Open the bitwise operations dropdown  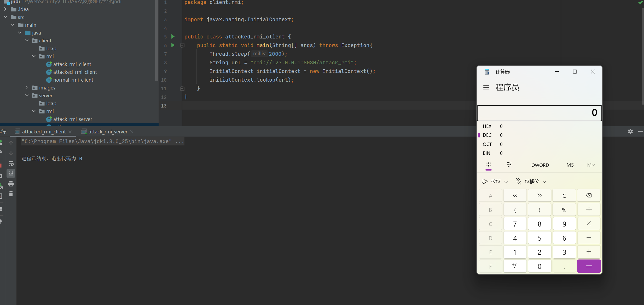495,181
